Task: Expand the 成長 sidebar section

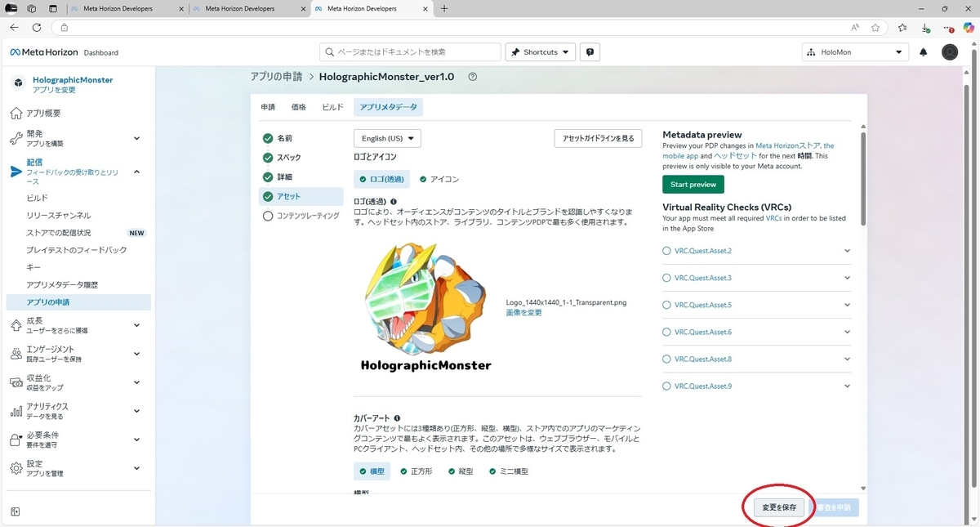Action: (x=136, y=325)
